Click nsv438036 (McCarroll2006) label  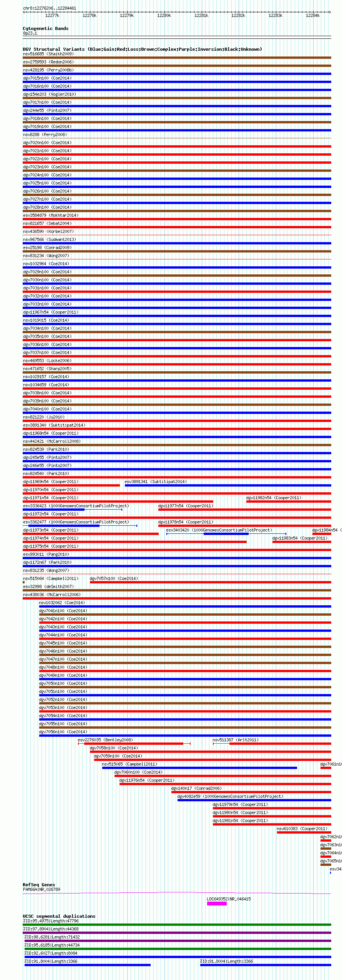coord(52,595)
